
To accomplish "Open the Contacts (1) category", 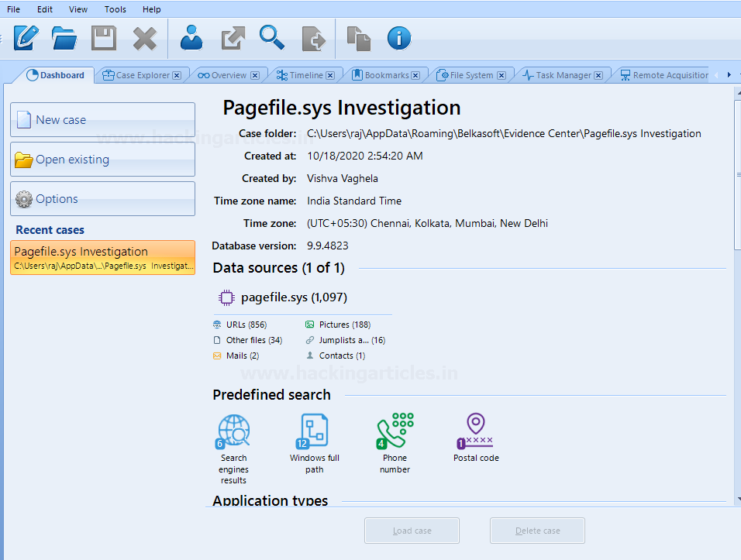I will click(x=336, y=356).
